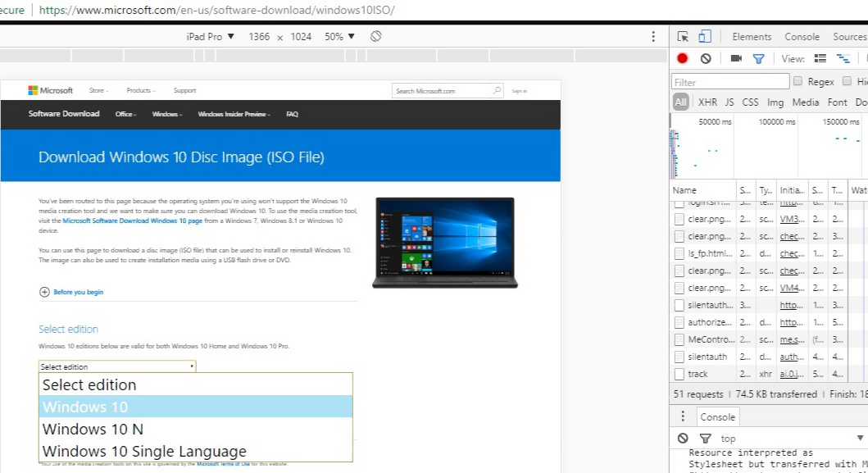
Task: Click the plus icon beside Before you begin
Action: 44,292
